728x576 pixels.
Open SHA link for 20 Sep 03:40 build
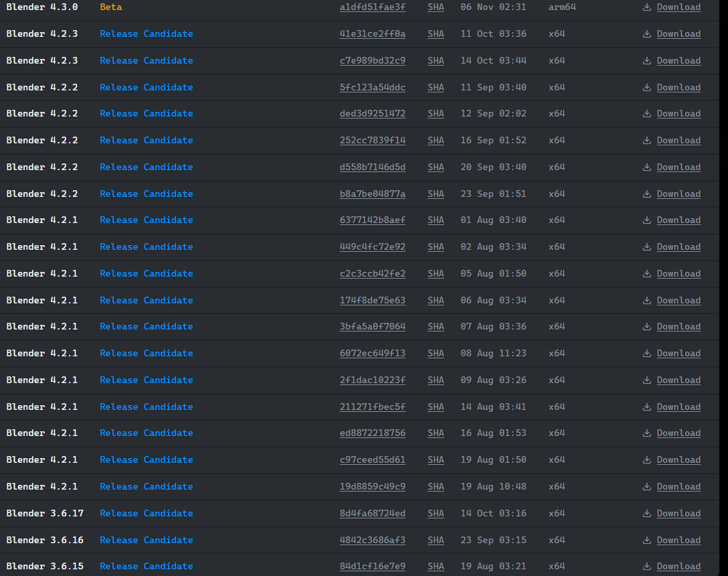435,167
